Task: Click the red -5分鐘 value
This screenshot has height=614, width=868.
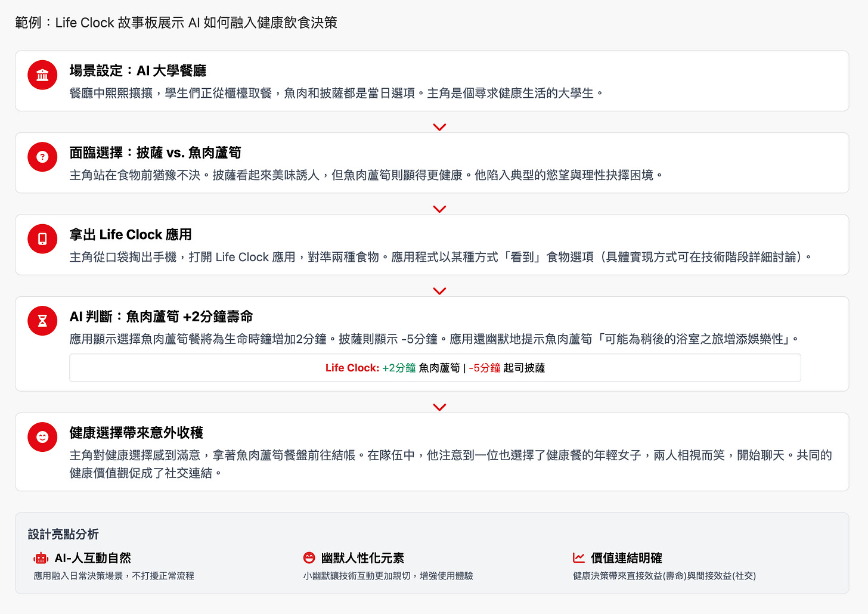Action: pos(485,368)
